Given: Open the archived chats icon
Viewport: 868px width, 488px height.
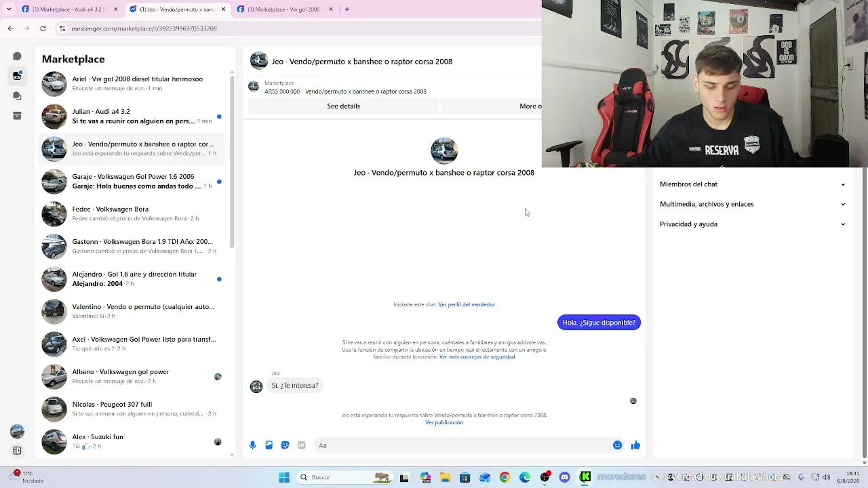Looking at the screenshot, I should click(x=17, y=116).
